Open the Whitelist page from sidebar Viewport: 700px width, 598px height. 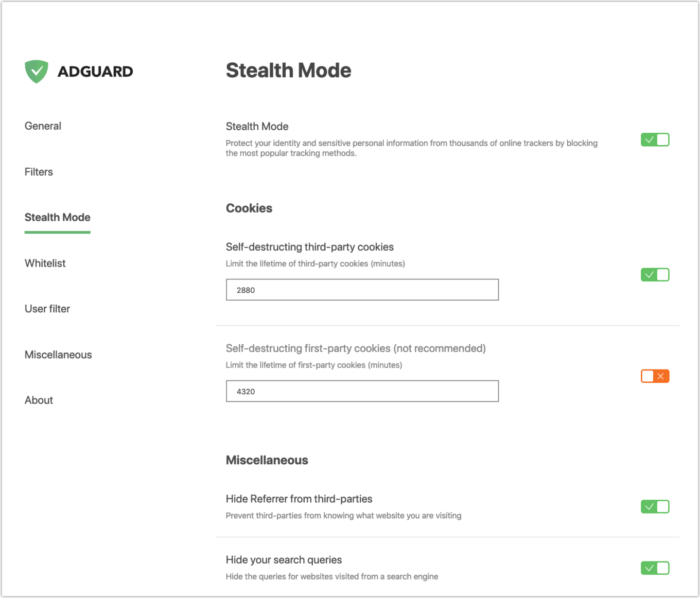point(45,263)
